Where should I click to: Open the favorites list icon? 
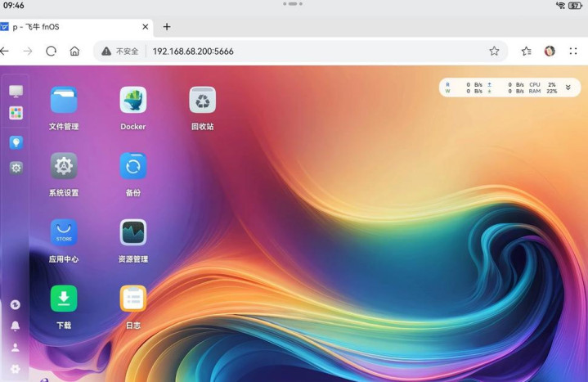point(526,51)
